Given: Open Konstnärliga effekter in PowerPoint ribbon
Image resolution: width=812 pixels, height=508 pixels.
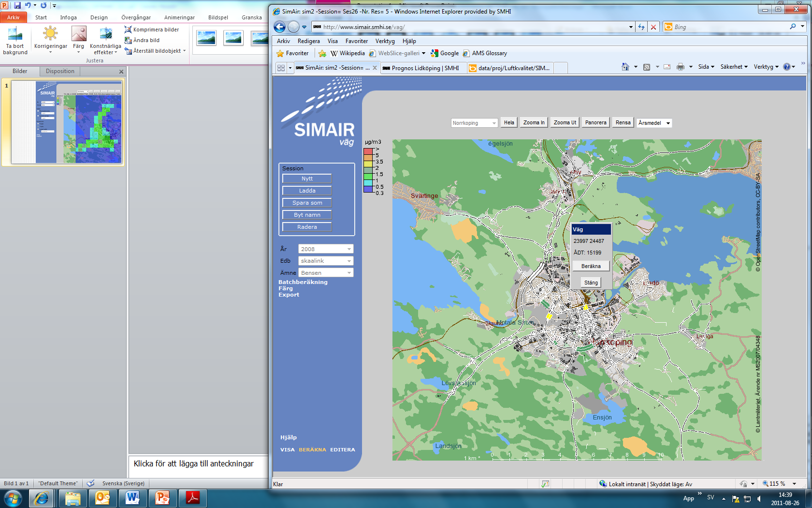Looking at the screenshot, I should tap(105, 41).
